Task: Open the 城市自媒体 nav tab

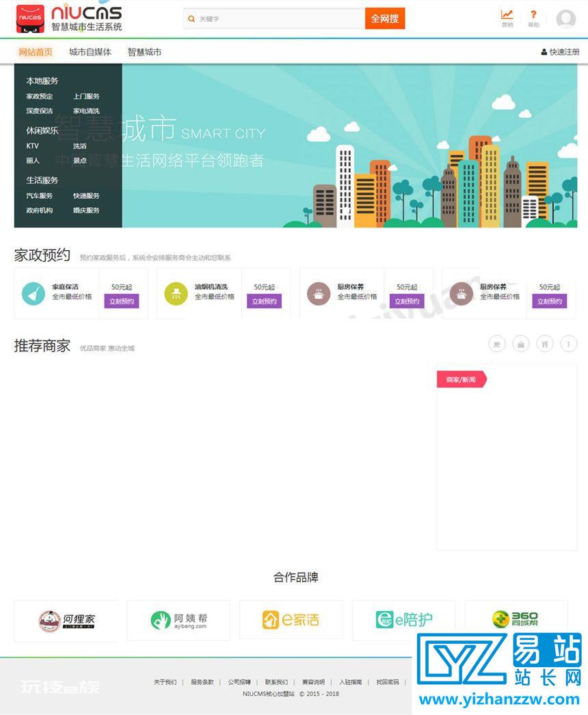Action: (90, 52)
